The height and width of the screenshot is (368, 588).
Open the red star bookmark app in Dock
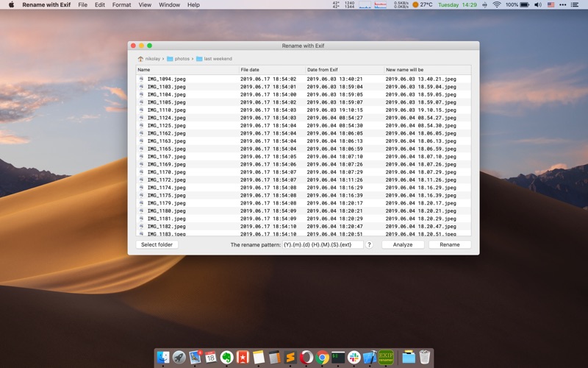(x=243, y=357)
